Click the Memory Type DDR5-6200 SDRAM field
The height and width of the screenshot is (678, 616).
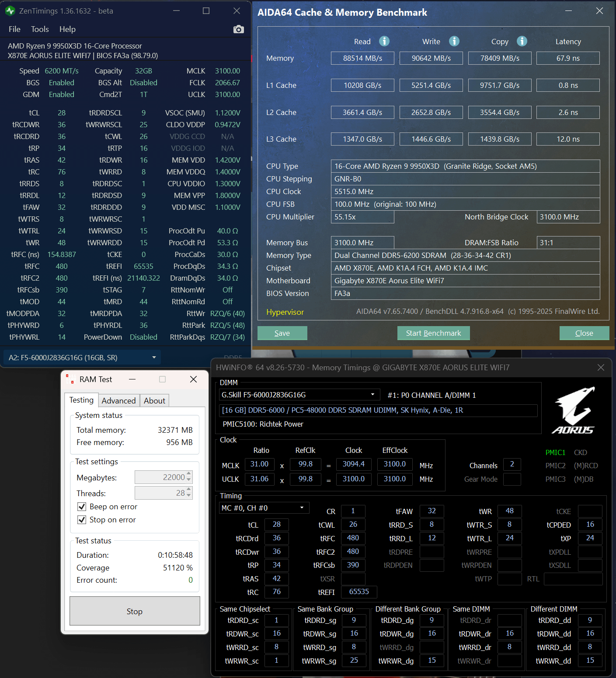click(x=465, y=255)
